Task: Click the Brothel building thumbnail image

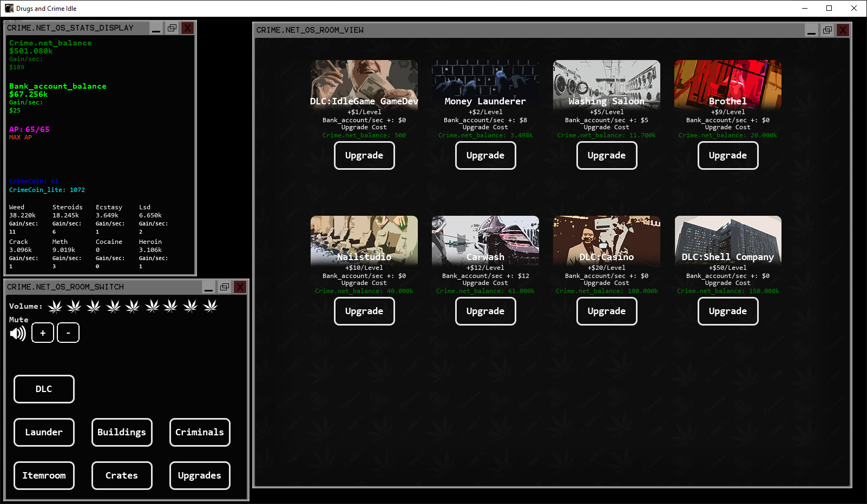Action: [x=727, y=84]
